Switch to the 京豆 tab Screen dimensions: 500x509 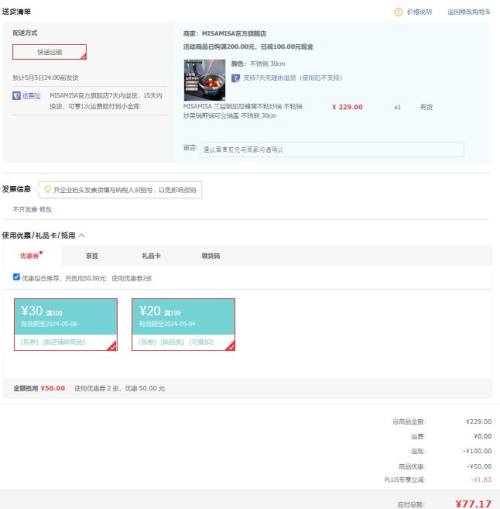(x=92, y=256)
